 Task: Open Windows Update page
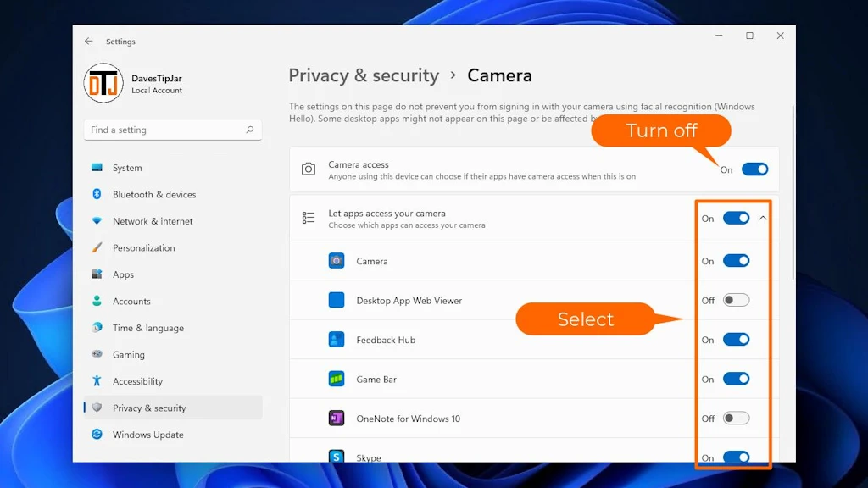pos(173,435)
